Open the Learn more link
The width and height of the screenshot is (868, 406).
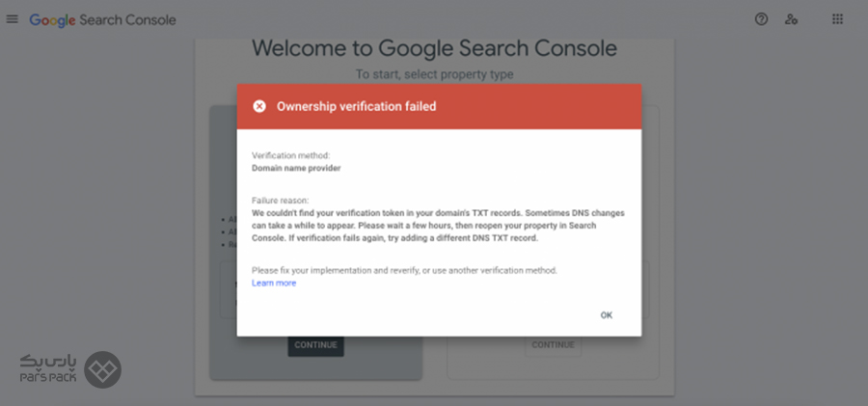[x=274, y=283]
